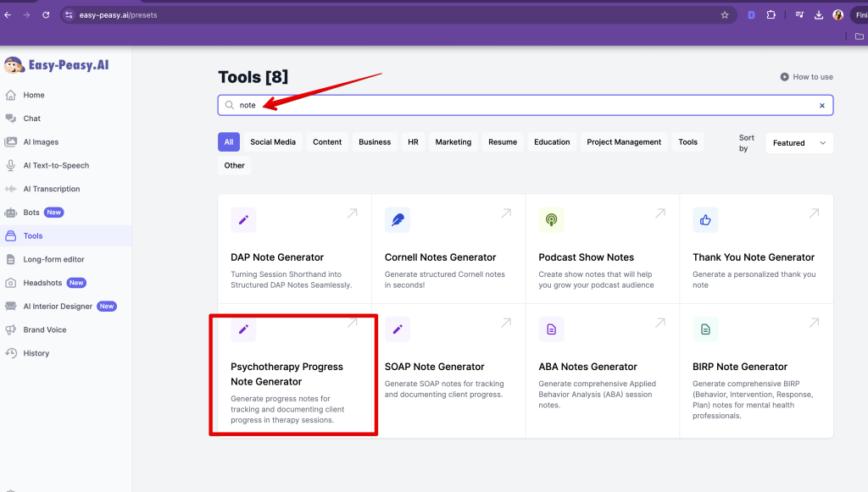Go to AI Transcription in sidebar
868x492 pixels.
(x=51, y=189)
